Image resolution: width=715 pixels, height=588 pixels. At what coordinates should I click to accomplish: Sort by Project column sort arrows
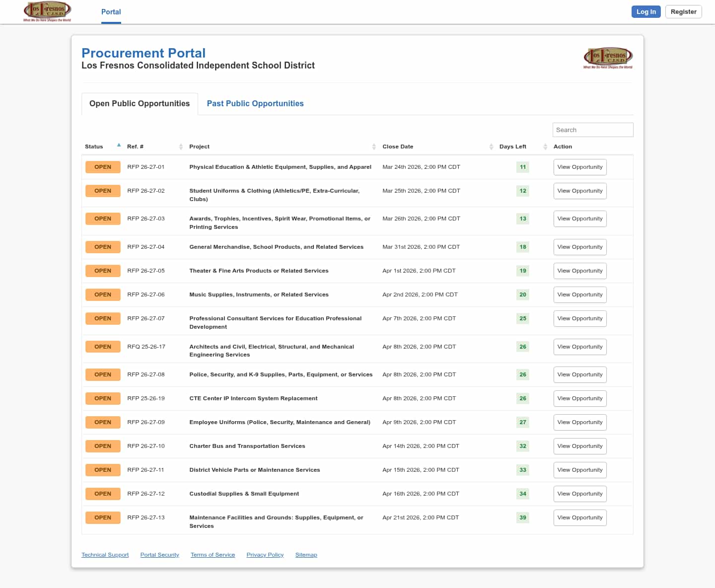click(374, 147)
